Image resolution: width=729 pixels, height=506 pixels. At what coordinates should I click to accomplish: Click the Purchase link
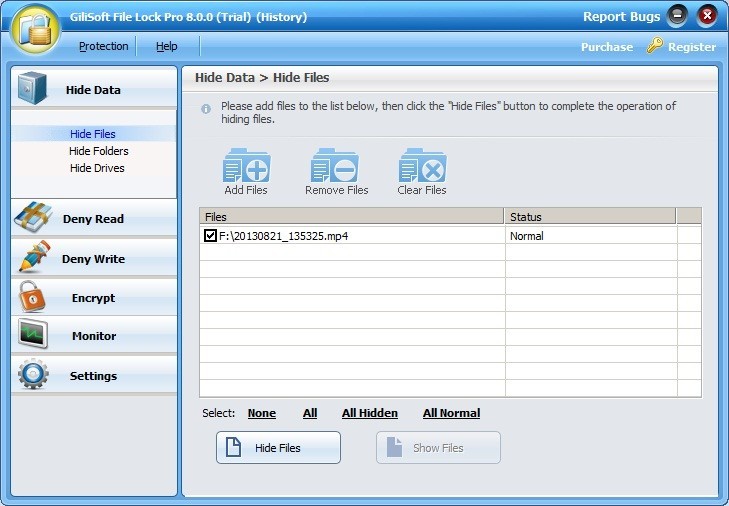[x=607, y=47]
